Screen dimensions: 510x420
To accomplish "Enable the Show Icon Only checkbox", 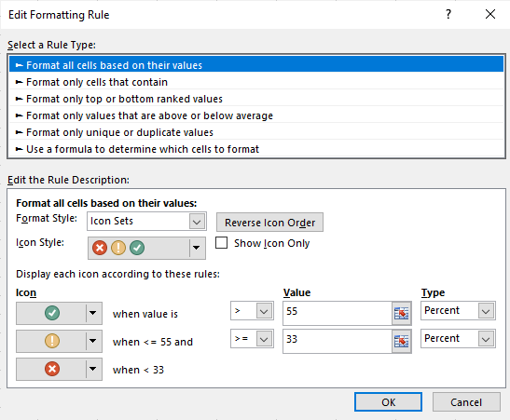I will (222, 243).
